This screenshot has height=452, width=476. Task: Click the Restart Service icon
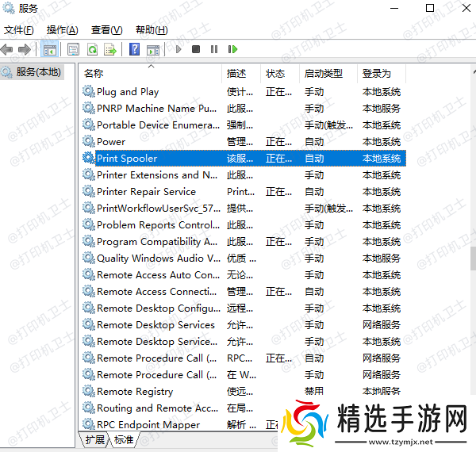(232, 49)
